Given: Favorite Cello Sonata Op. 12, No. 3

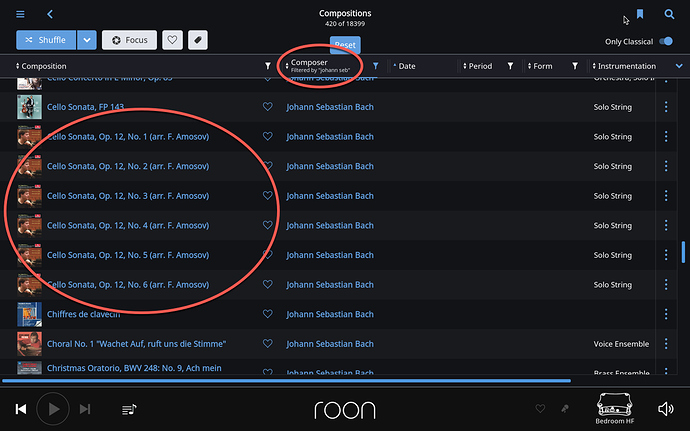Looking at the screenshot, I should tap(268, 195).
